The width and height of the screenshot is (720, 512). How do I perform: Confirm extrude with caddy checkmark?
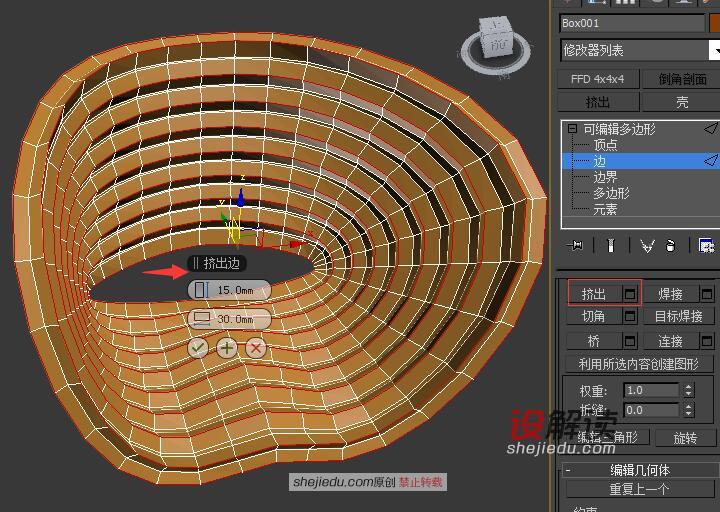(198, 348)
